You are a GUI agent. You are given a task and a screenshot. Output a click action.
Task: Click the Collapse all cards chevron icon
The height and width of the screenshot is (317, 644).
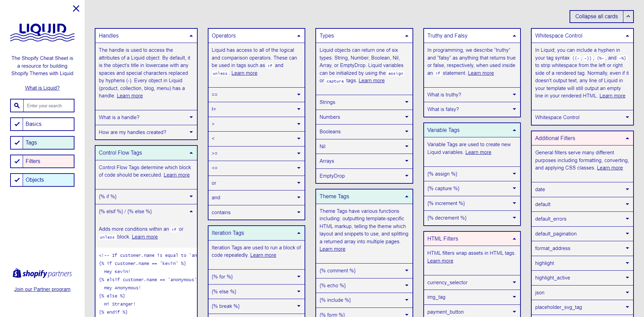coord(628,16)
